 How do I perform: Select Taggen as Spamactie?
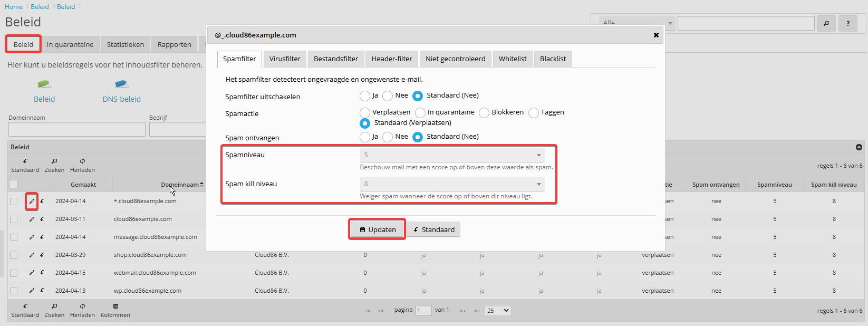(x=534, y=113)
